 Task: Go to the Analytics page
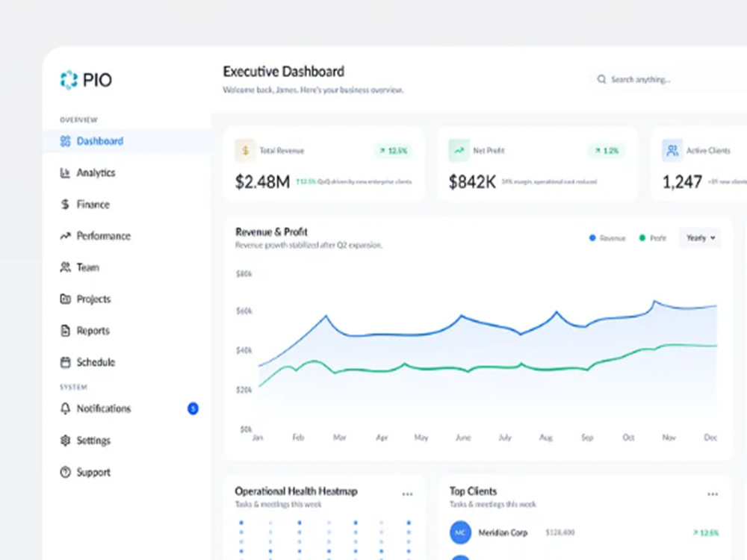96,173
